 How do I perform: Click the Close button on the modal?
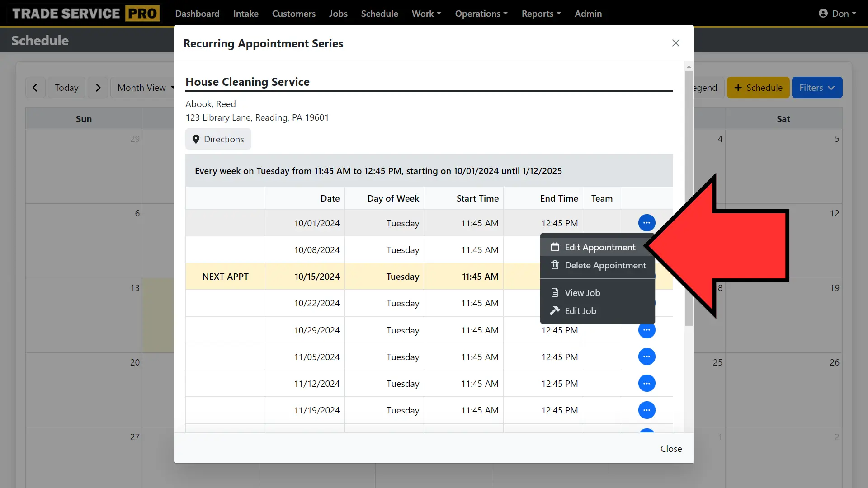click(x=671, y=448)
